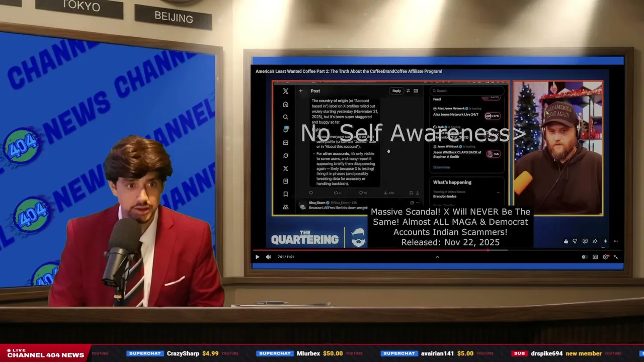Open video comments icon
644x362 pixels.
coord(585,241)
